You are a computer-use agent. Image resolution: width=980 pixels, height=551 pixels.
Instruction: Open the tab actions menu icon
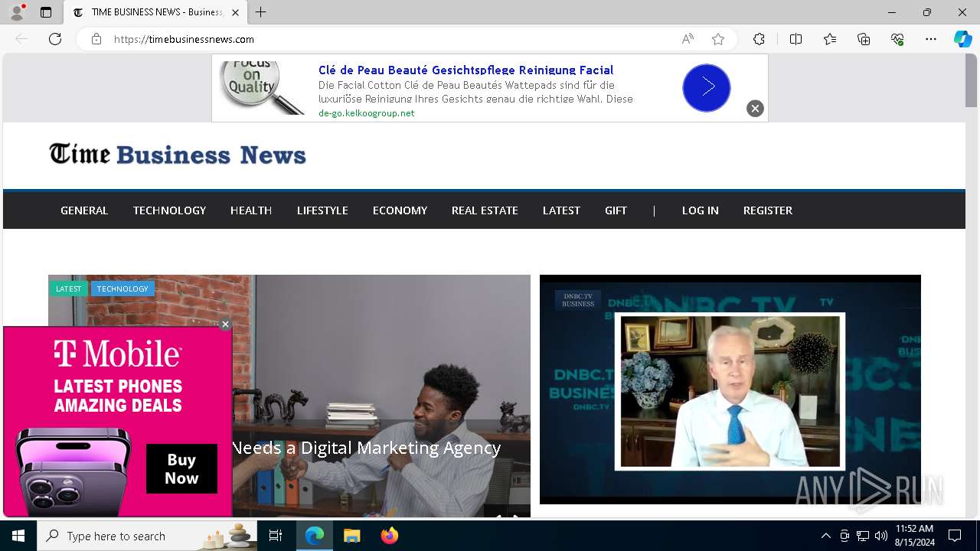[x=46, y=12]
